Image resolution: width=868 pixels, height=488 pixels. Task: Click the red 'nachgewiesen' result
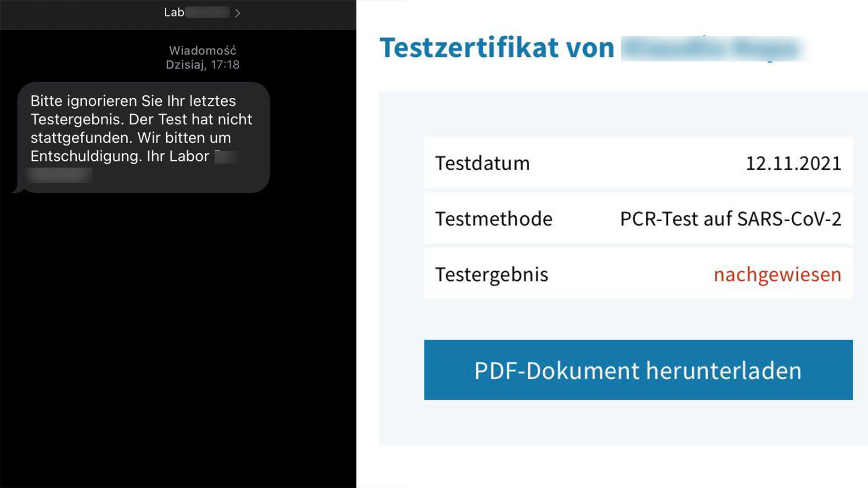777,275
